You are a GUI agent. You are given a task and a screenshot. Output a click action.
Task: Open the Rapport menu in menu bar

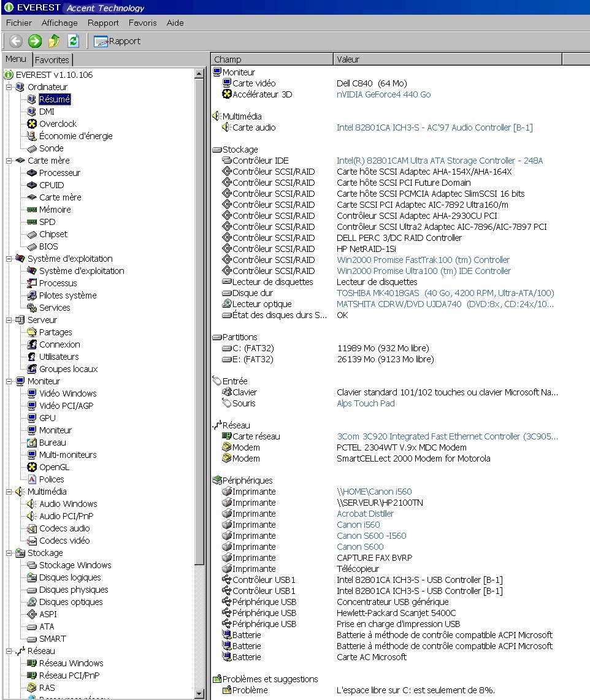point(103,23)
